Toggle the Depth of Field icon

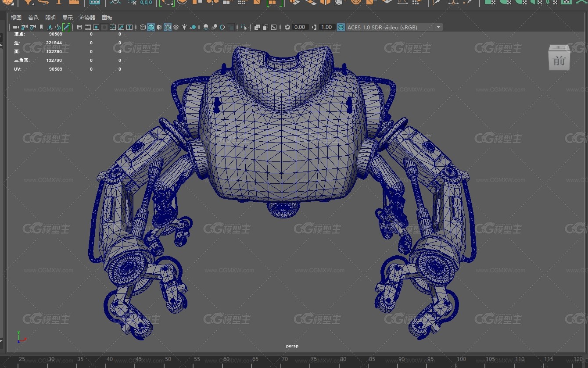(231, 27)
